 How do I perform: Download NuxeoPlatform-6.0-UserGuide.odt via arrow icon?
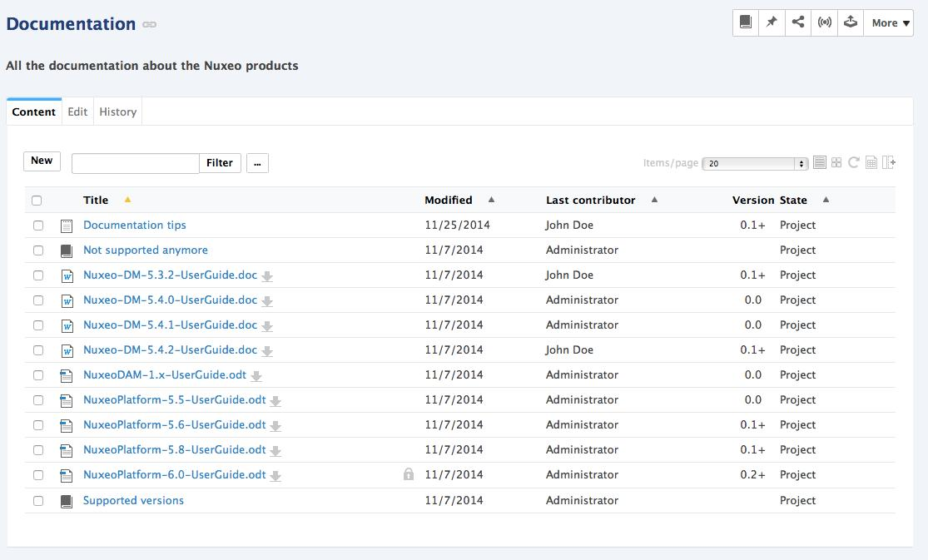click(275, 475)
